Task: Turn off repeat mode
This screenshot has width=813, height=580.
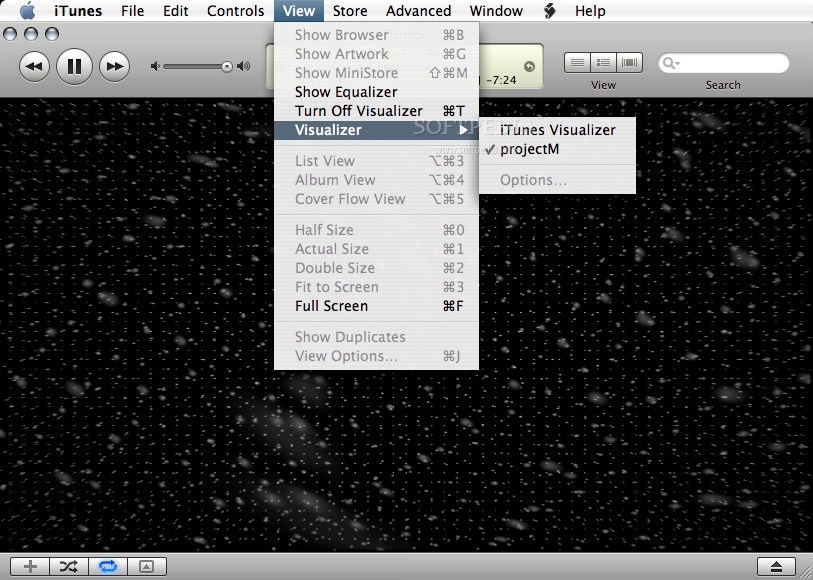Action: [107, 566]
